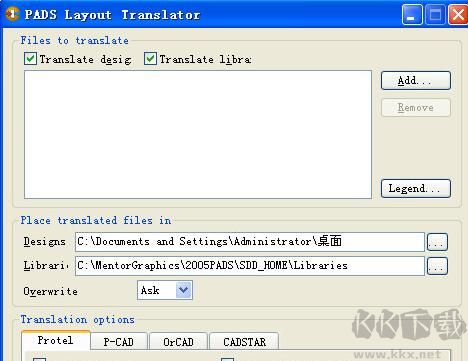Viewport: 468px width, 361px height.
Task: Click inside the files to translate list
Action: pyautogui.click(x=198, y=134)
